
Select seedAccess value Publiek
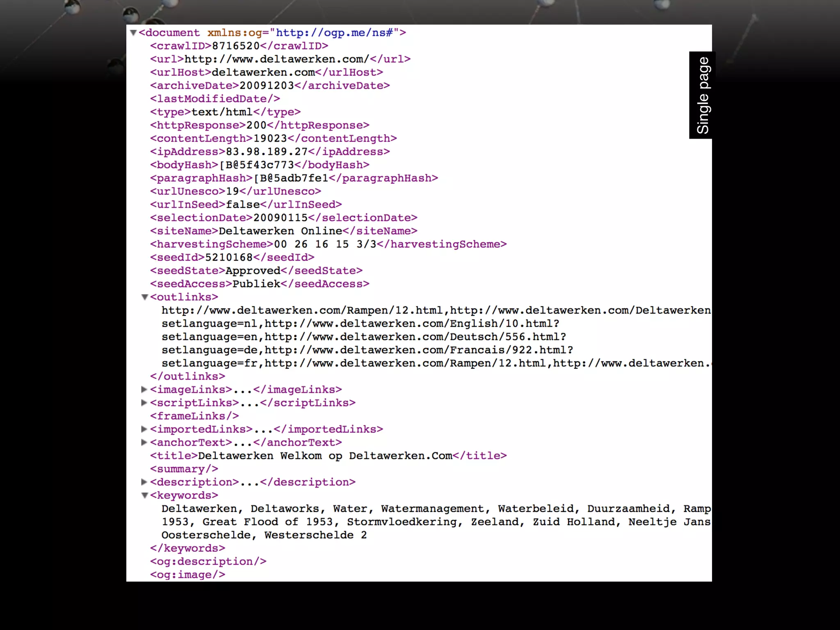point(256,284)
